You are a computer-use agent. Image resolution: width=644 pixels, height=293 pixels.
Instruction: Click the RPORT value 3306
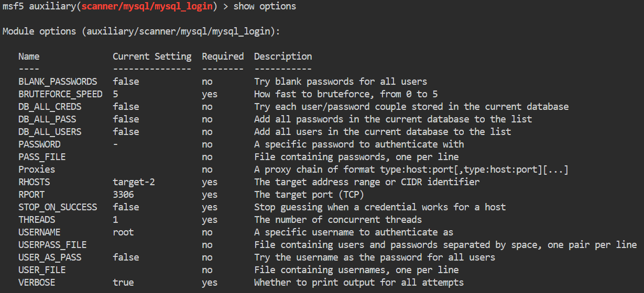click(123, 195)
